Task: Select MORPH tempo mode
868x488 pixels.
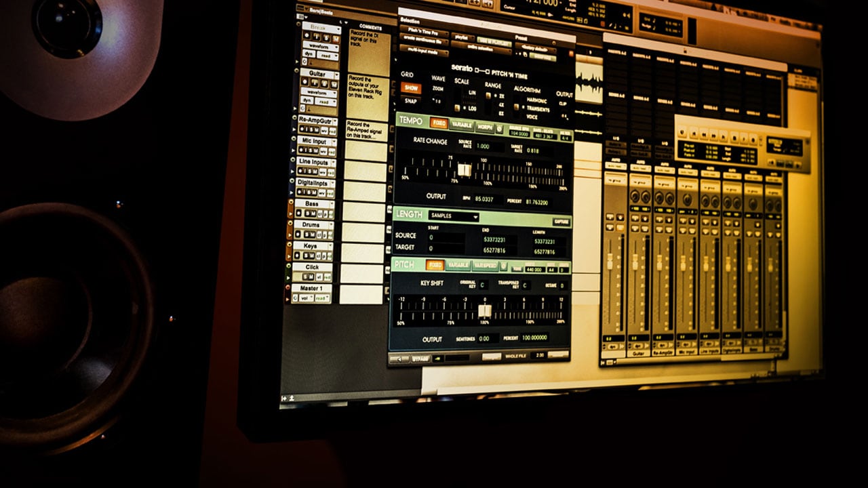Action: point(484,127)
